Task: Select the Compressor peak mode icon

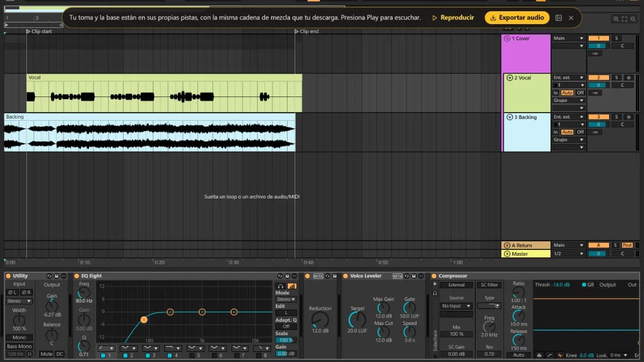Action: [x=539, y=355]
